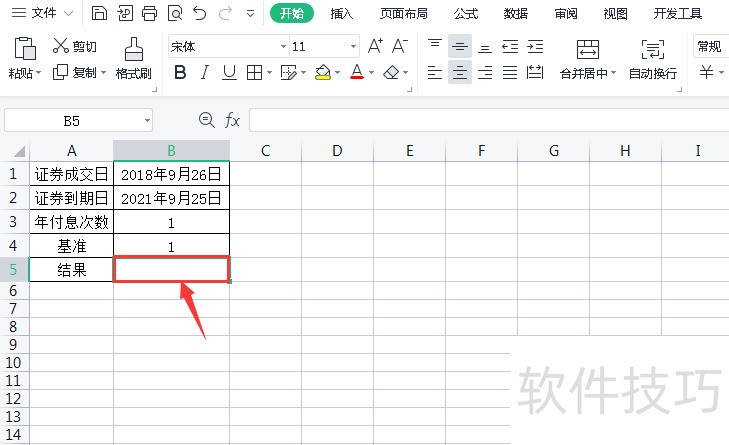Viewport: 729px width, 445px height.
Task: Click the Redo arrow
Action: tap(225, 13)
